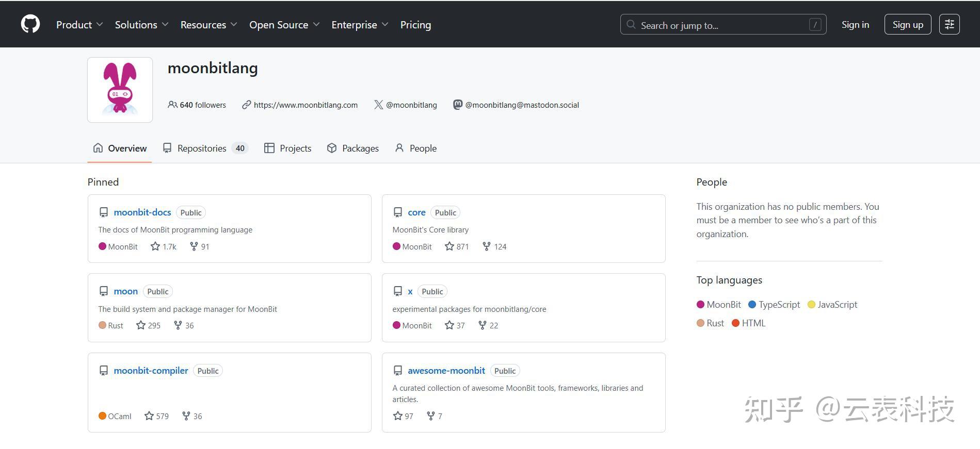Screen dimensions: 980x449
Task: Click the Sign in link
Action: tap(855, 24)
